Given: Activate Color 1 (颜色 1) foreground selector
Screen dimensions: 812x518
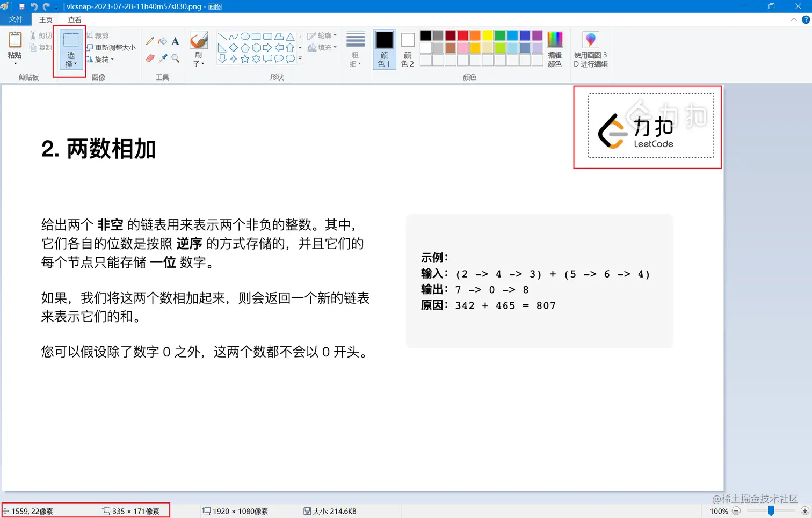Looking at the screenshot, I should [384, 49].
